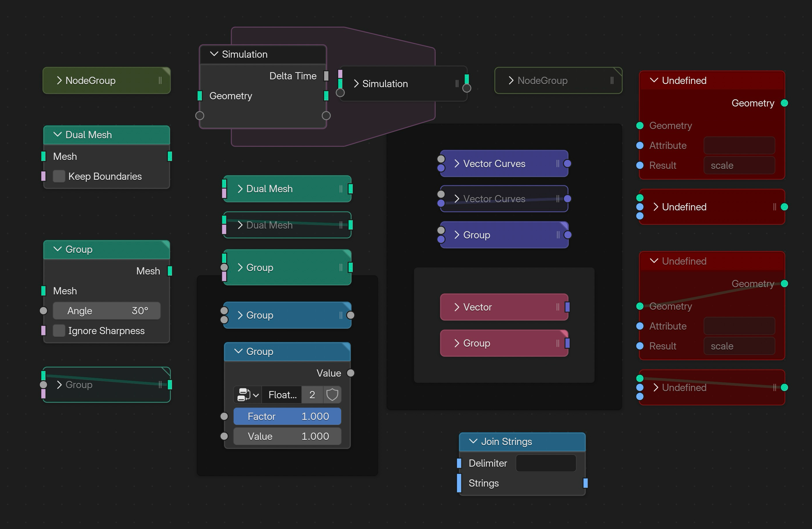Toggle the fake user shield icon

click(x=332, y=395)
